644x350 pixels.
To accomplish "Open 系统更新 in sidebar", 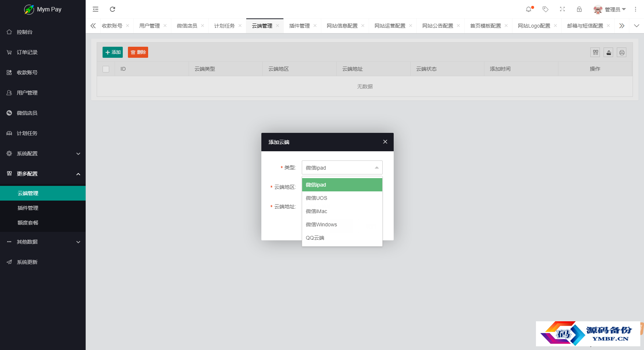I will [x=43, y=262].
